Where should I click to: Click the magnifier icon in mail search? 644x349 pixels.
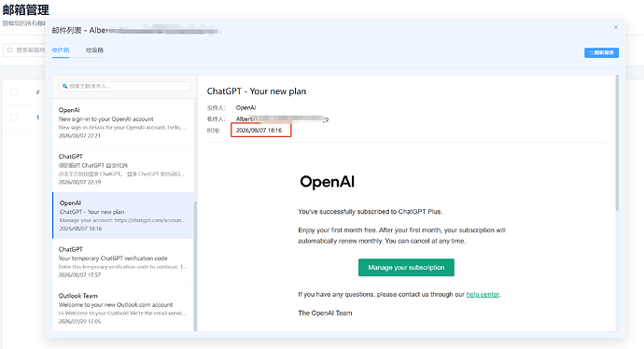[65, 86]
